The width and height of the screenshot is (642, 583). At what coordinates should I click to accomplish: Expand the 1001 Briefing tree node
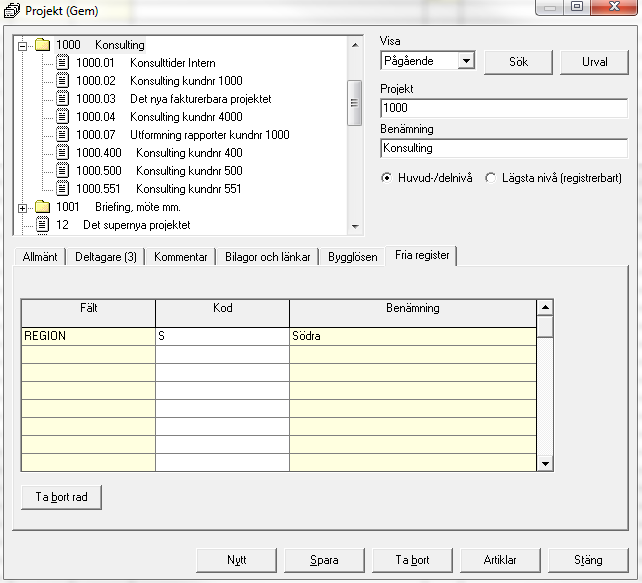(23, 208)
